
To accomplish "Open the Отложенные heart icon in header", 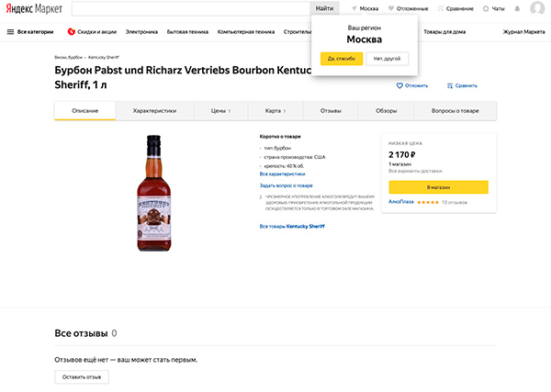I will point(392,8).
